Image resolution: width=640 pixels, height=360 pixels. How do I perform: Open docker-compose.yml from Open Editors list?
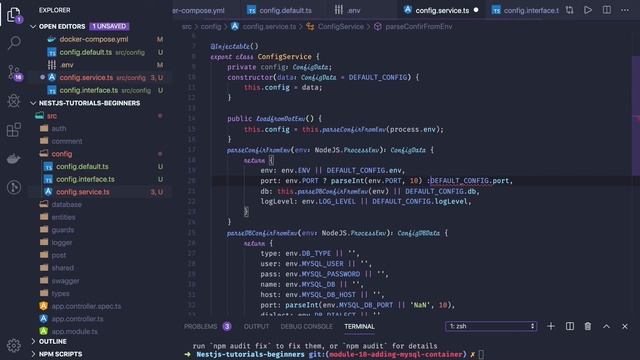(x=94, y=39)
